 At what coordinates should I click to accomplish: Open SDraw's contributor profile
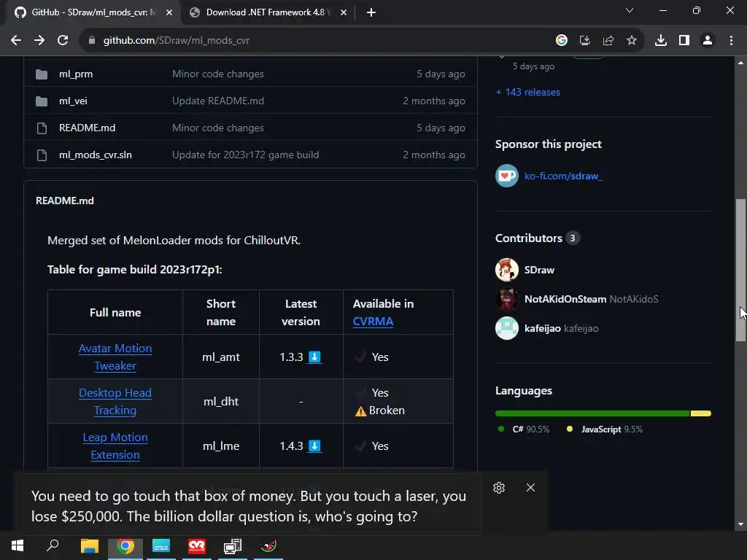tap(539, 270)
